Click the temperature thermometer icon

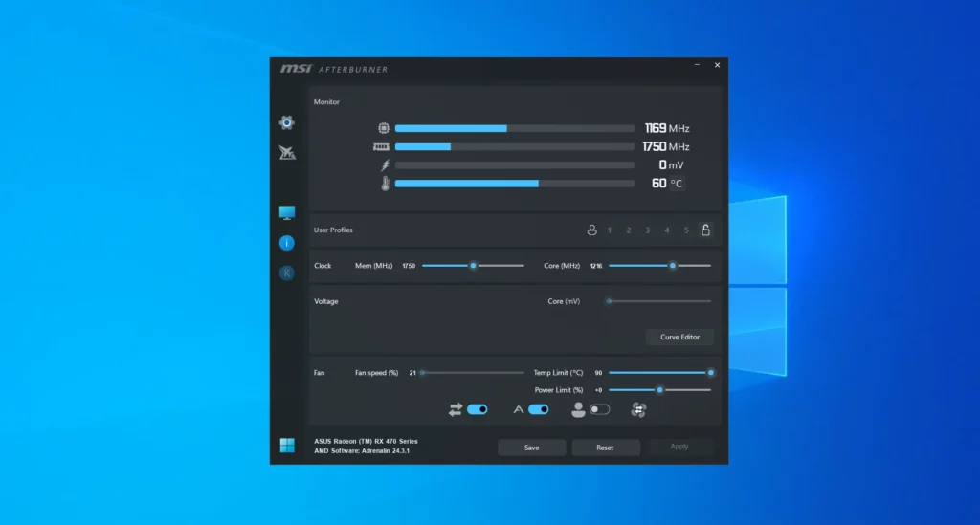(x=385, y=184)
